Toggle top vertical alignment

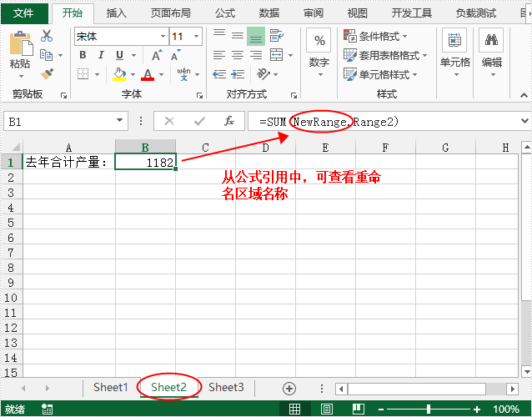pos(219,33)
